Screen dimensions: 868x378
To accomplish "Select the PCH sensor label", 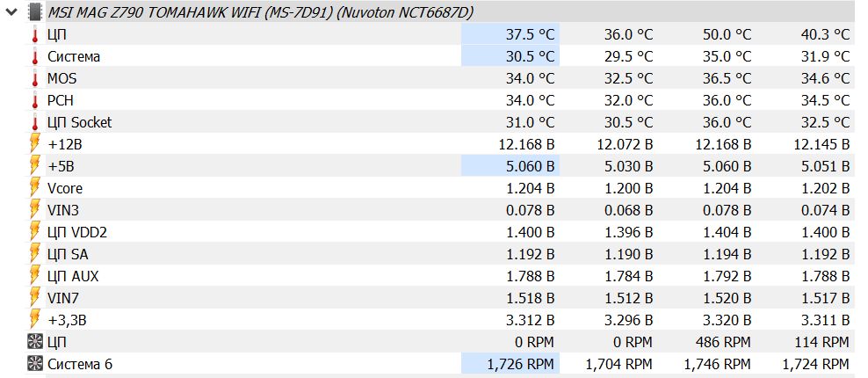I will pos(61,101).
